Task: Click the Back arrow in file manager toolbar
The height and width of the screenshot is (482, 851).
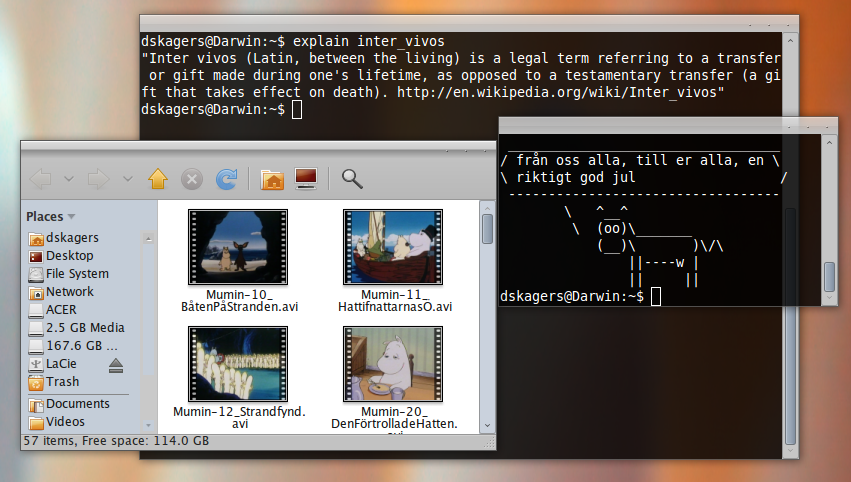Action: 41,179
